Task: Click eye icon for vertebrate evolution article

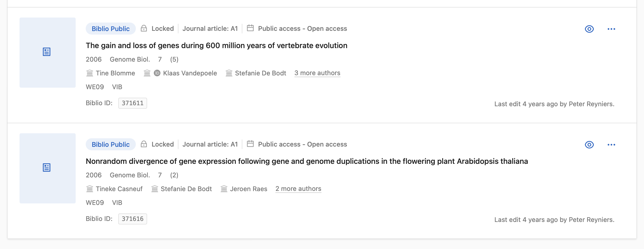Action: click(589, 29)
